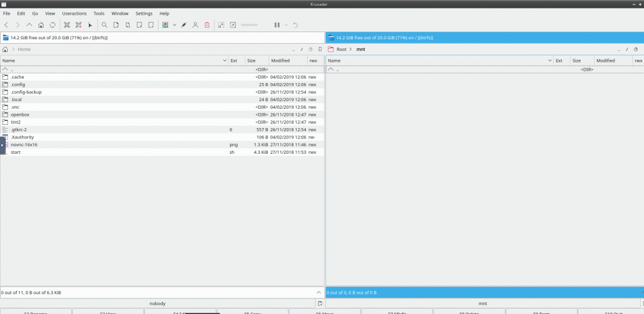644x314 pixels.
Task: Click the select group dashed-square icon
Action: tap(221, 25)
